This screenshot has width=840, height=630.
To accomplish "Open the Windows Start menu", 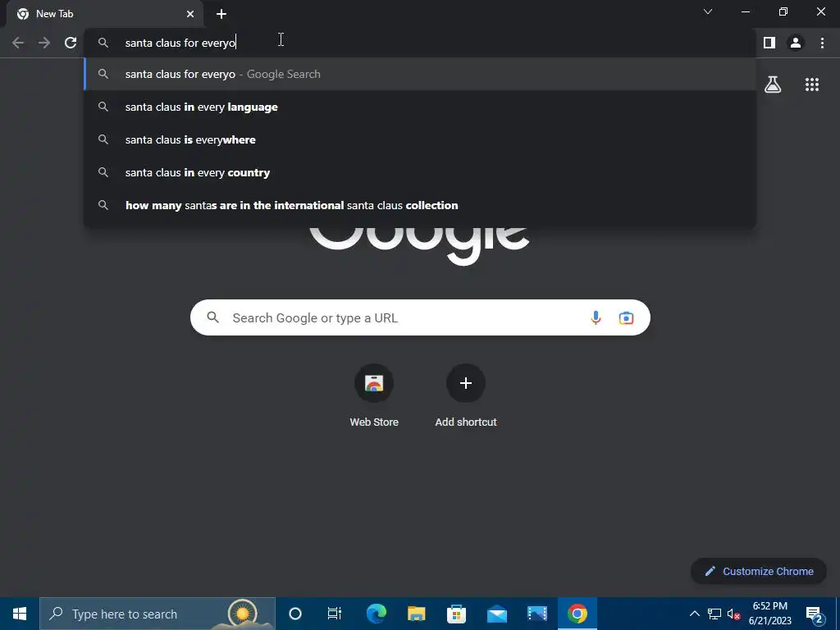I will tap(20, 614).
